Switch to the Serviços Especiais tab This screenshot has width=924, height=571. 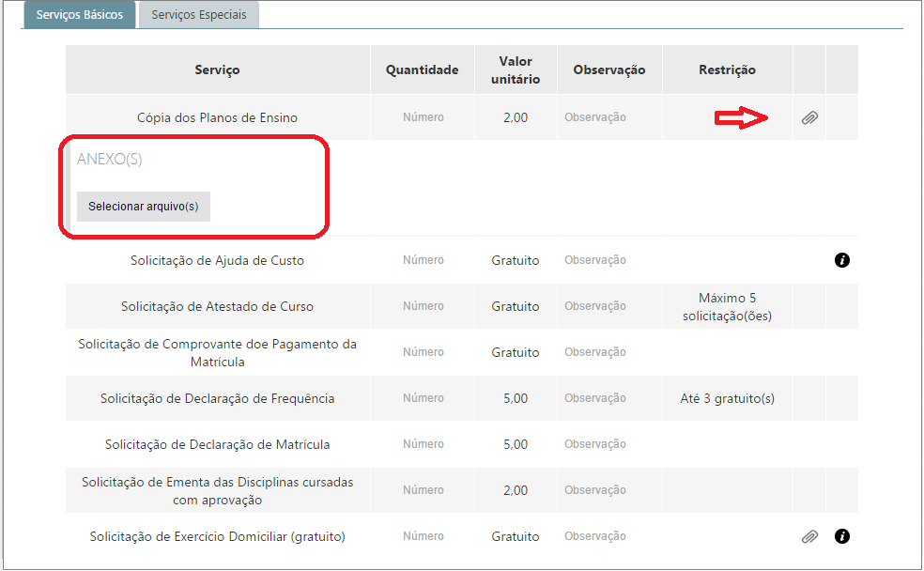click(198, 14)
